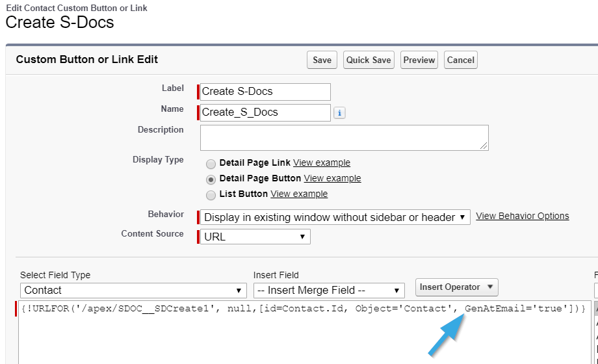This screenshot has height=364, width=598.
Task: Cancel the button edit
Action: 460,60
